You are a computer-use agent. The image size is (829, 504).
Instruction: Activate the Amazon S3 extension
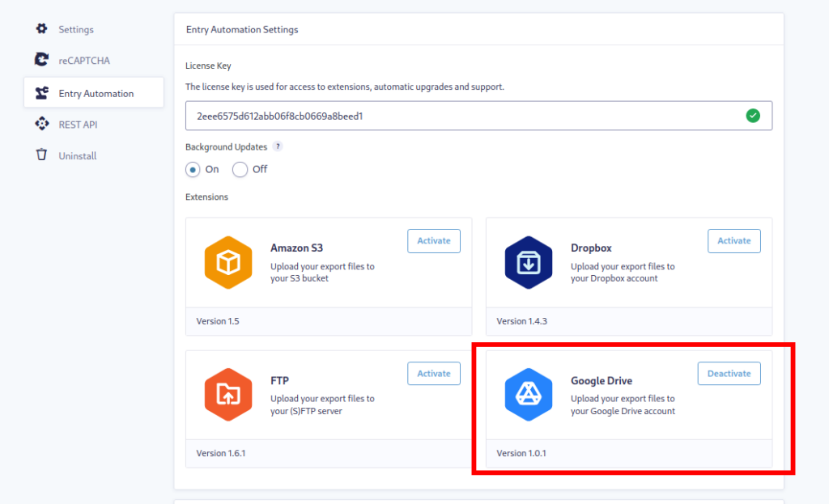click(x=434, y=241)
